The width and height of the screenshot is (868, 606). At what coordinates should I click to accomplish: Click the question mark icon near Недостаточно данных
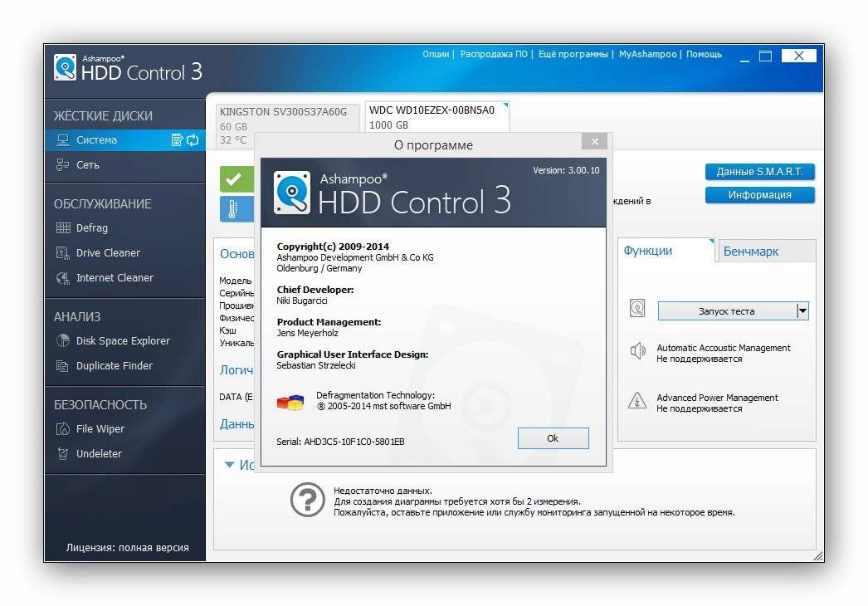pyautogui.click(x=308, y=500)
